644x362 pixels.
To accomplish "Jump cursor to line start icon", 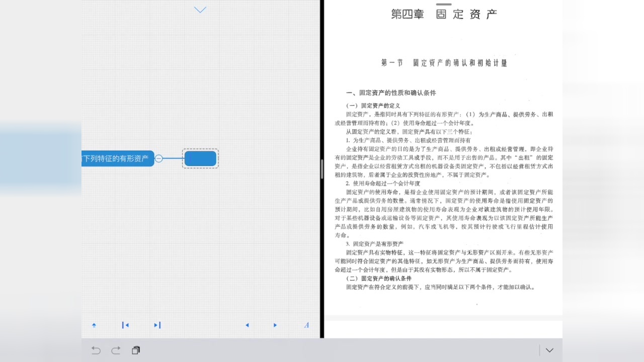I will coord(125,325).
